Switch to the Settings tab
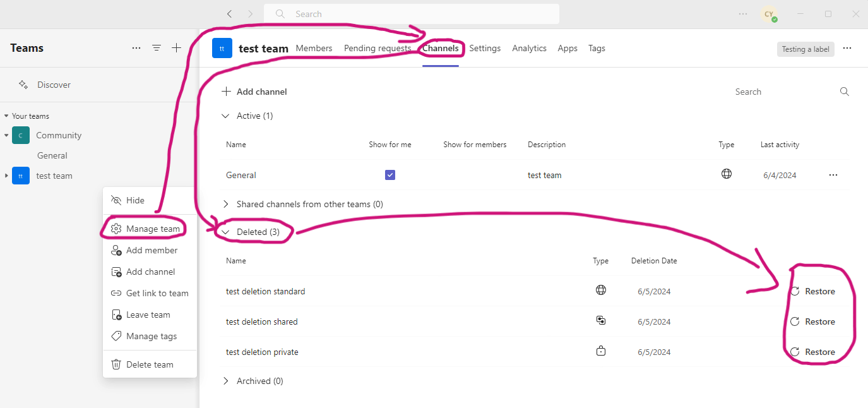The height and width of the screenshot is (408, 868). tap(485, 48)
